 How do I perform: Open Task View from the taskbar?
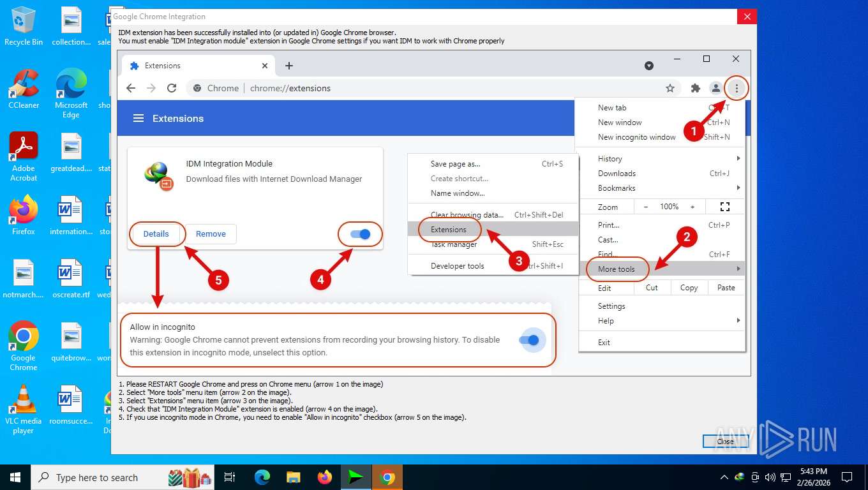[230, 477]
